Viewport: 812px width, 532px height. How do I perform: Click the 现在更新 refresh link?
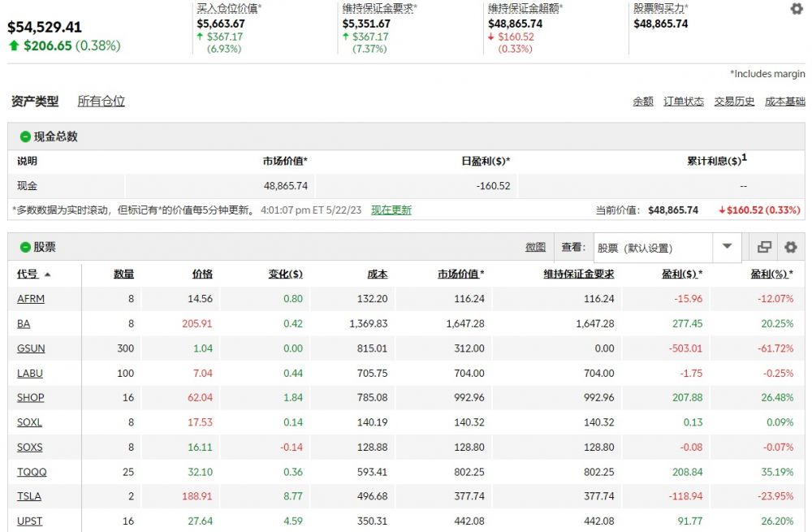pyautogui.click(x=391, y=210)
